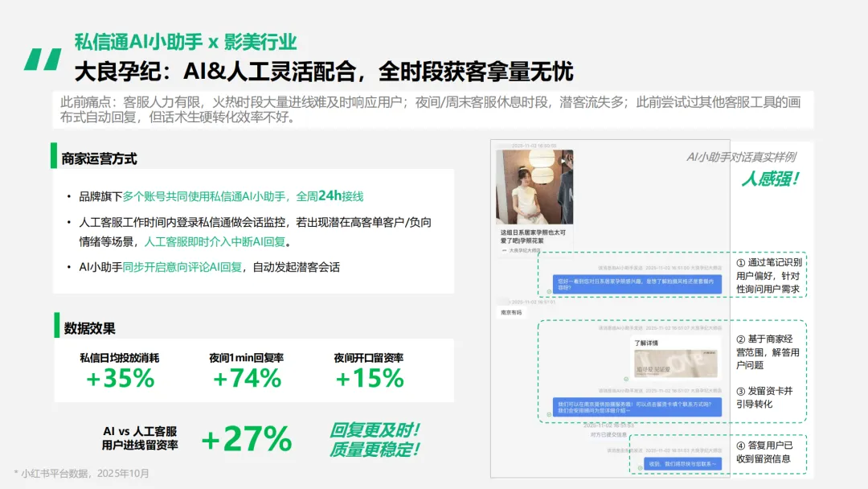
Task: Click annotation '① 通过笔记识别用户偏好'
Action: click(x=769, y=276)
